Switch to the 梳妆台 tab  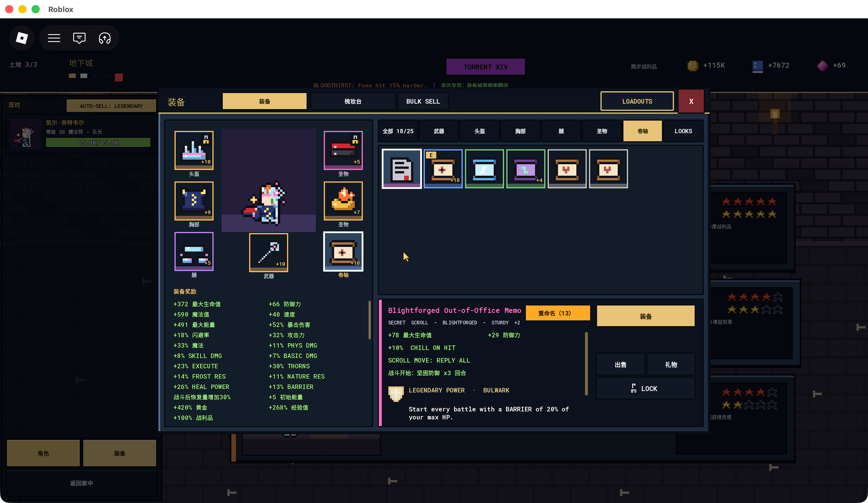(353, 101)
